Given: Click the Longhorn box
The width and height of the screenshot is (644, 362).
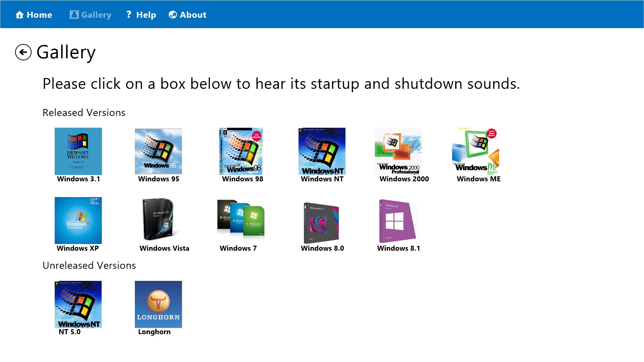Looking at the screenshot, I should (x=158, y=304).
